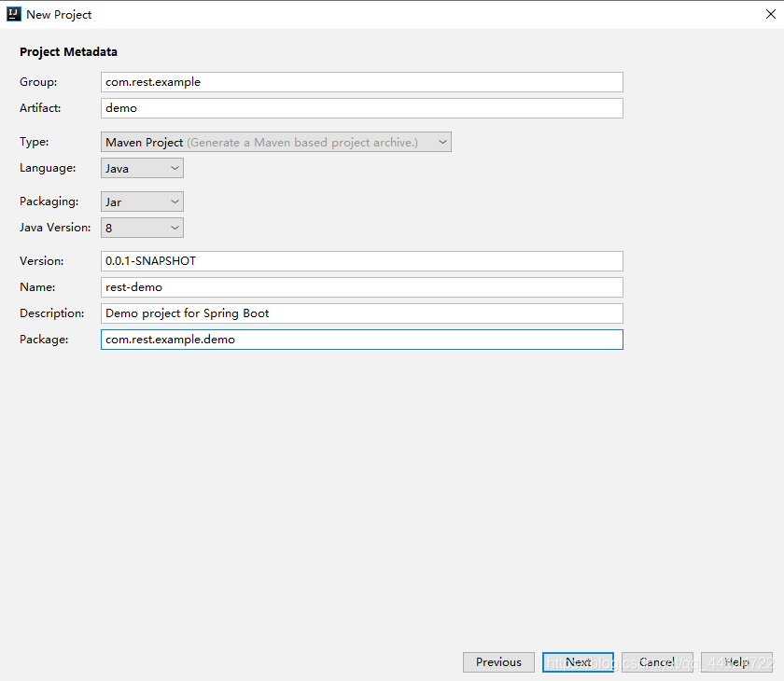Click the Help button

(736, 662)
